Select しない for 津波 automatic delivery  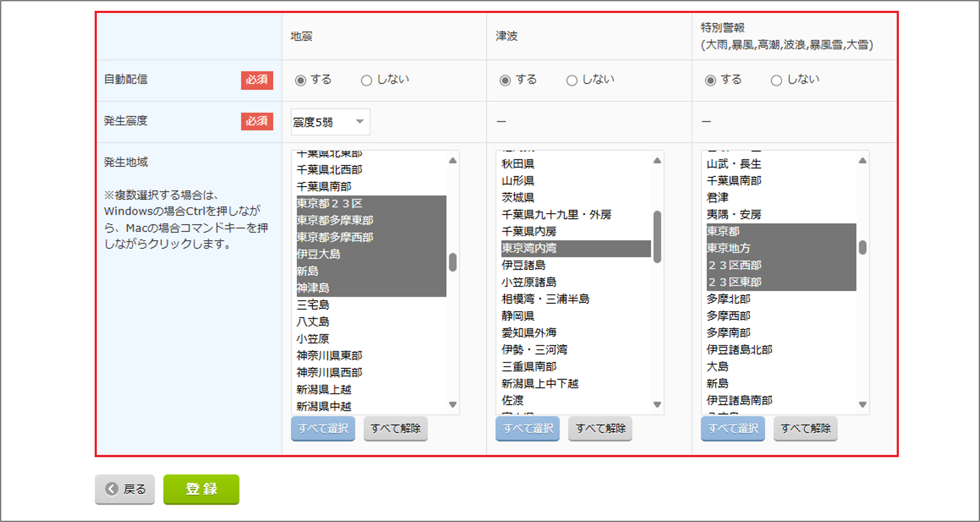click(572, 81)
